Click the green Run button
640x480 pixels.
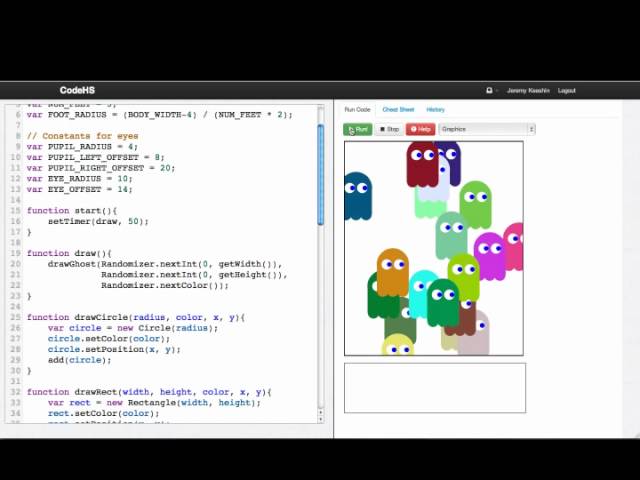(358, 129)
